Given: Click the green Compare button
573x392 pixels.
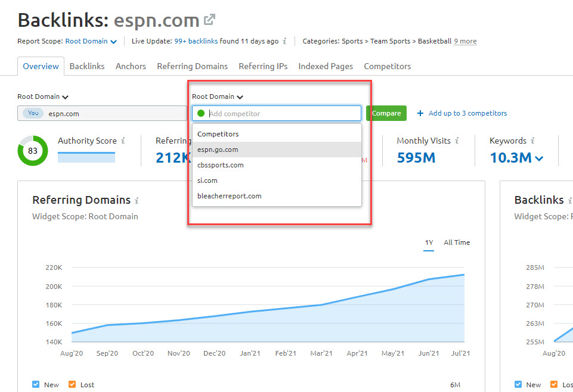Looking at the screenshot, I should coord(386,113).
